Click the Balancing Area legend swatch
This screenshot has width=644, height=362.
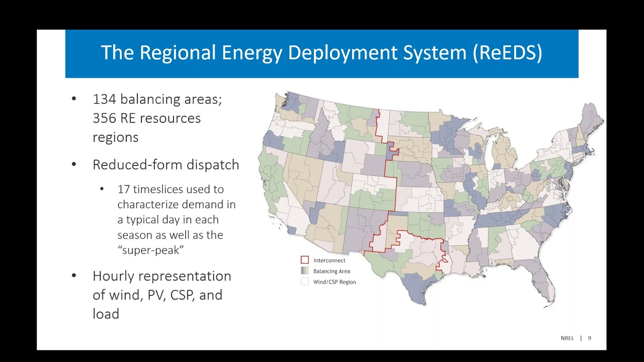click(304, 271)
